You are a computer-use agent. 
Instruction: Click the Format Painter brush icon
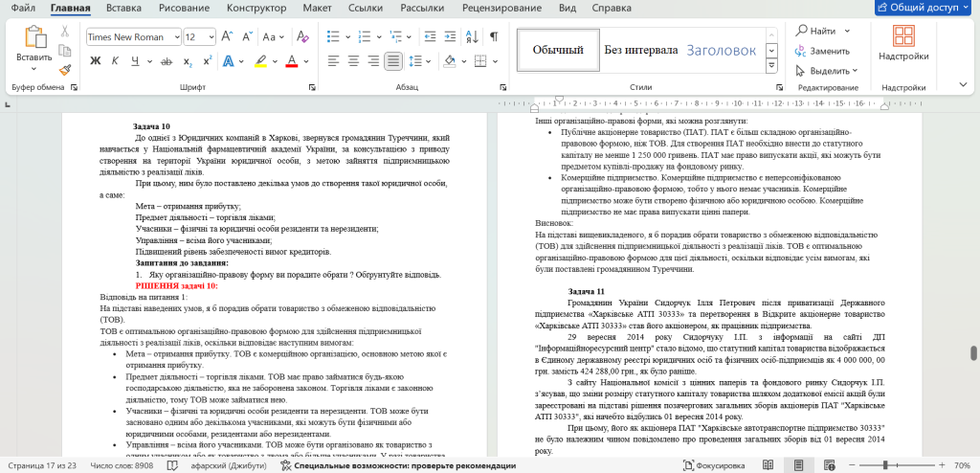[65, 69]
